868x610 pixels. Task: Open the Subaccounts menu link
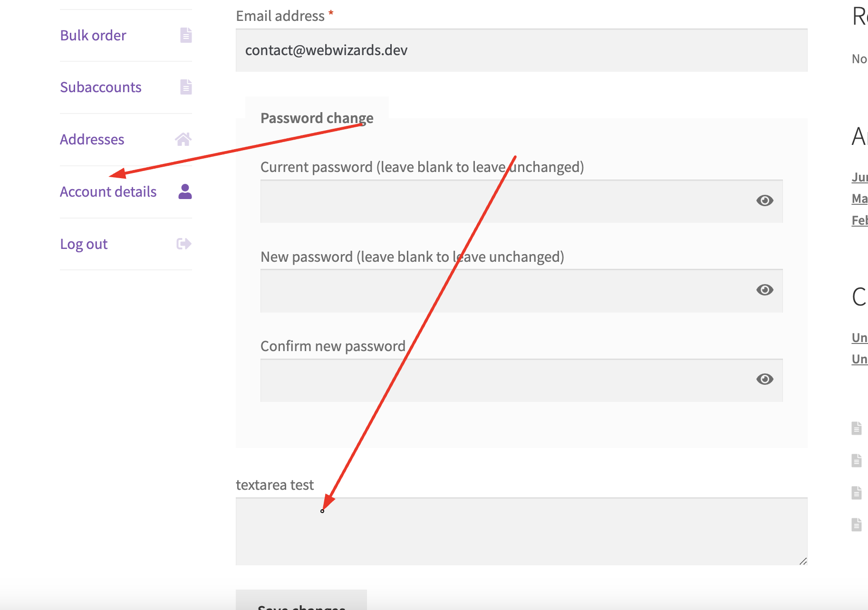[x=101, y=87]
